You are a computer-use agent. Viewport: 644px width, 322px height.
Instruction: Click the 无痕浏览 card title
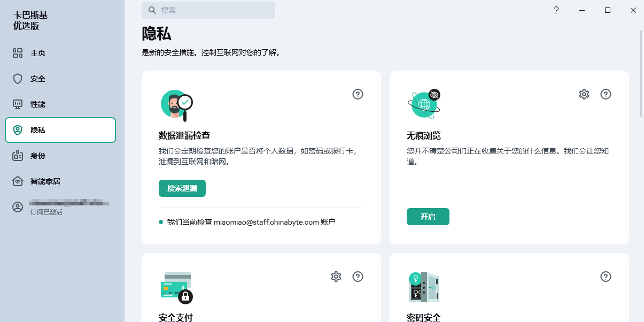coord(424,135)
